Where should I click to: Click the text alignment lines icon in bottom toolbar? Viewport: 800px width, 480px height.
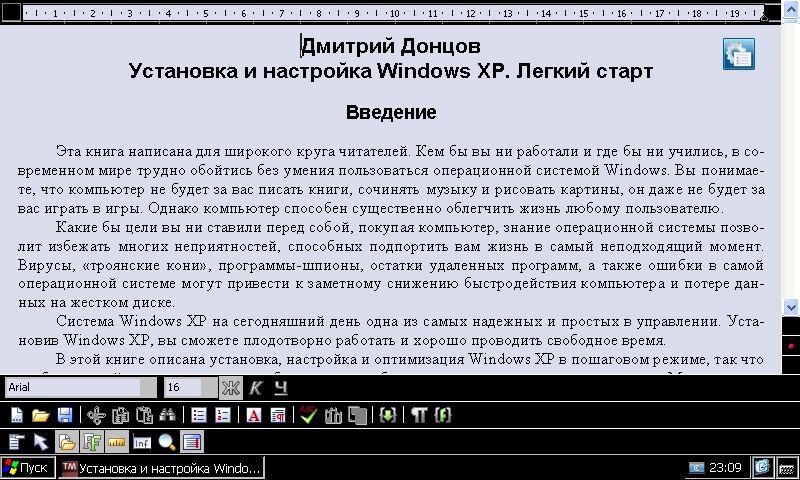click(17, 442)
